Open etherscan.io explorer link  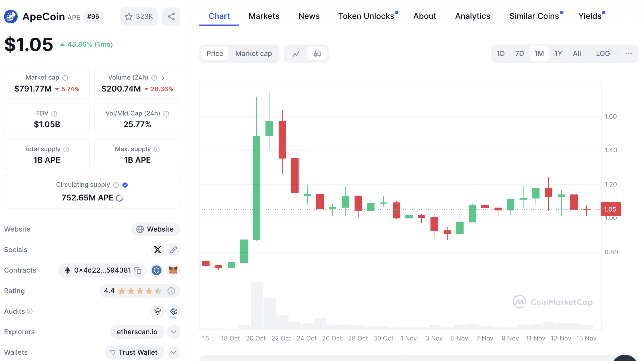[137, 332]
